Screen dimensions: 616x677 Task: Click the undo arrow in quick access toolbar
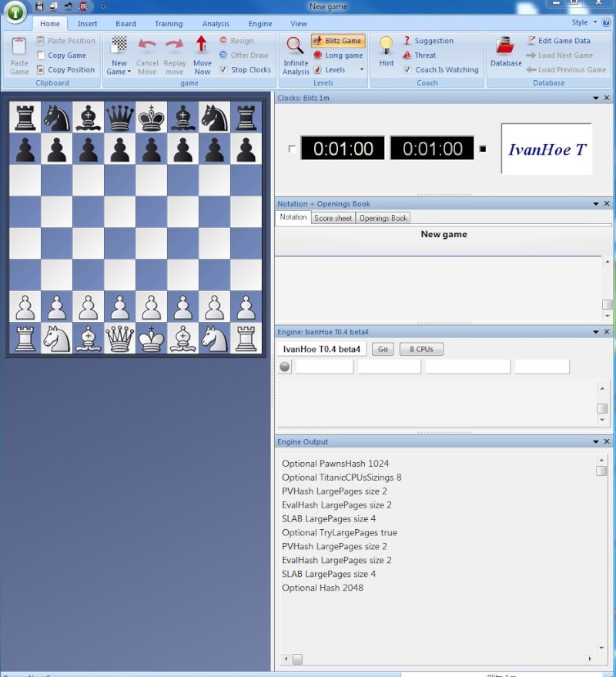[69, 6]
